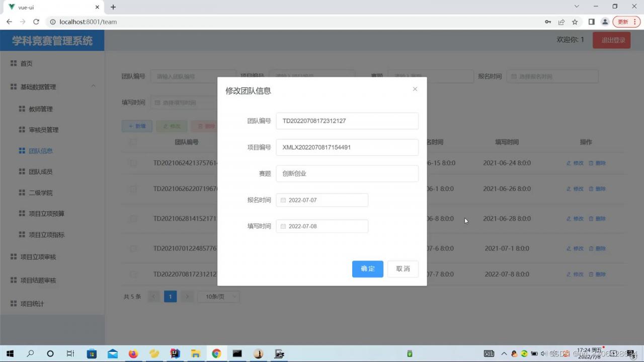Click 删除 in the 2021-06-24 8:0:0 row
644x362 pixels.
(x=597, y=163)
